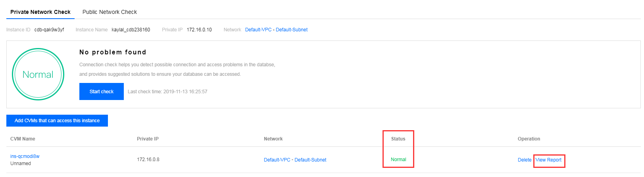Click Add CVMs that can access this instance
The height and width of the screenshot is (177, 644).
coord(57,121)
